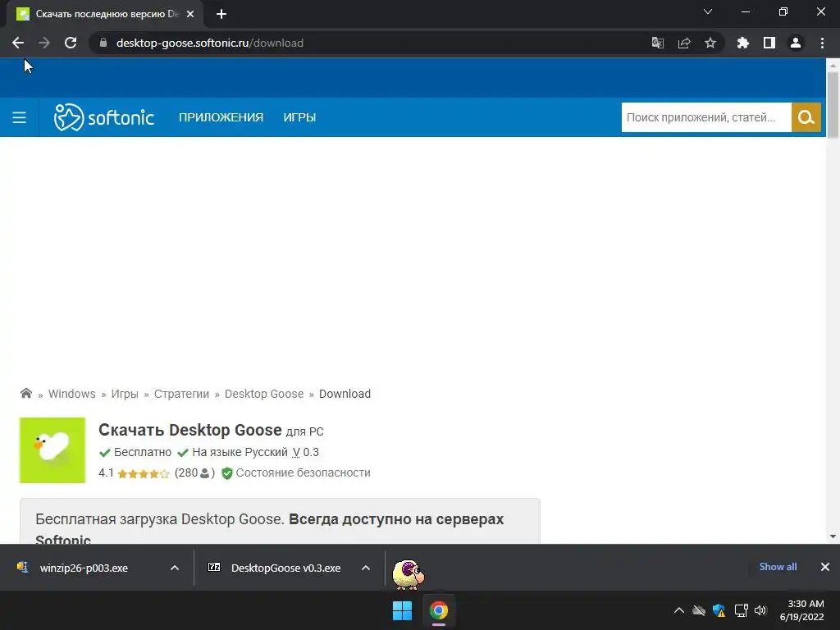Click the Скачать Desktop Goose heading
Viewport: 840px width, 630px height.
coord(190,430)
